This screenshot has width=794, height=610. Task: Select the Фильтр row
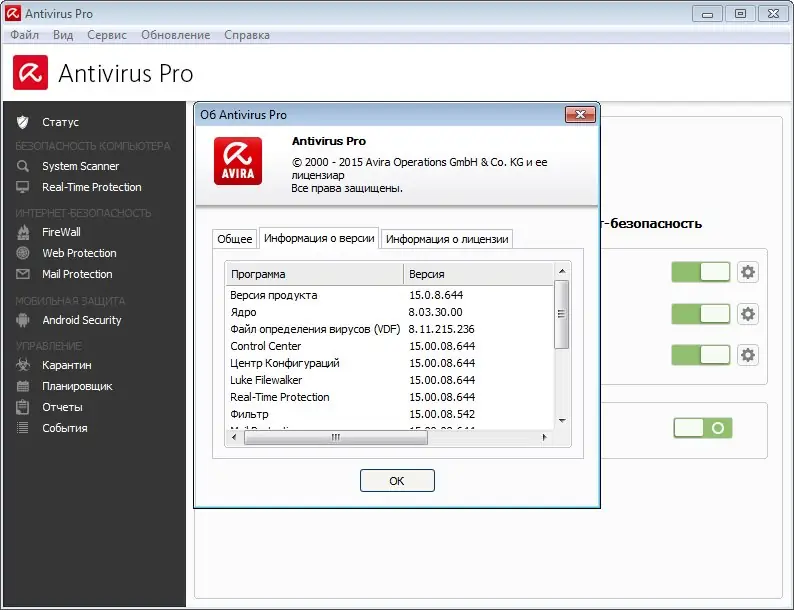tap(389, 414)
